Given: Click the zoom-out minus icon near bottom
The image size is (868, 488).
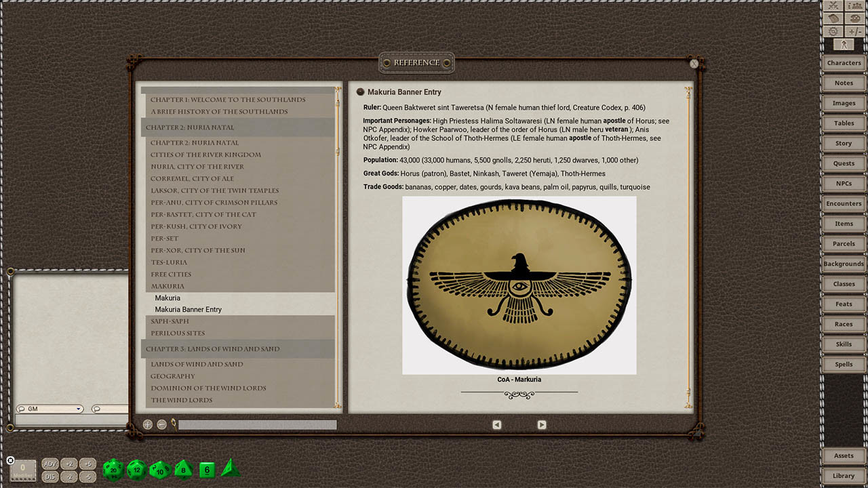Looking at the screenshot, I should point(161,424).
